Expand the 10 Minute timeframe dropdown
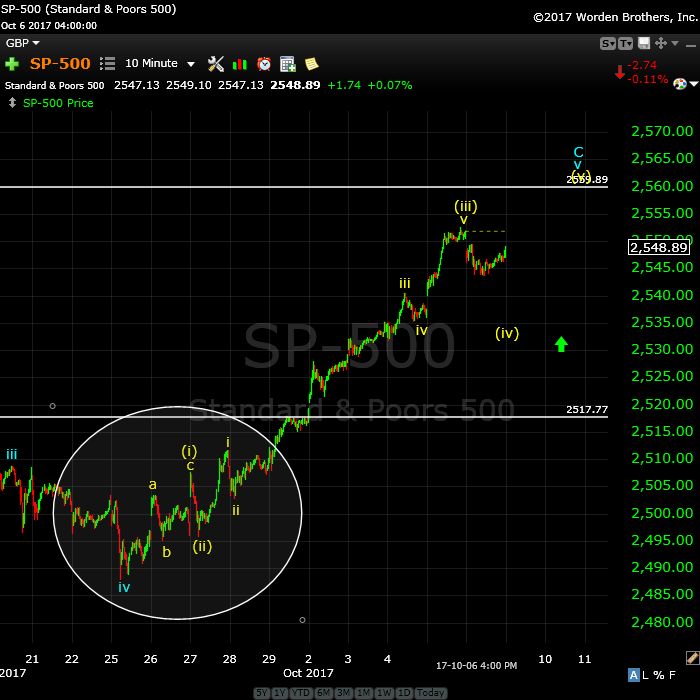 (x=191, y=64)
